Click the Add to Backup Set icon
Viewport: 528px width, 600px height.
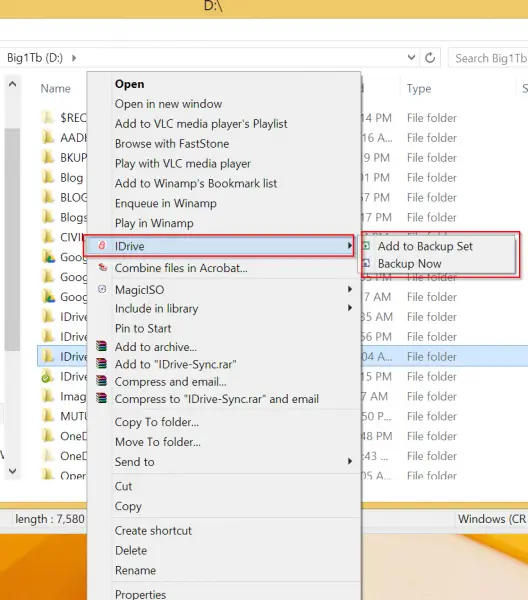pos(366,246)
